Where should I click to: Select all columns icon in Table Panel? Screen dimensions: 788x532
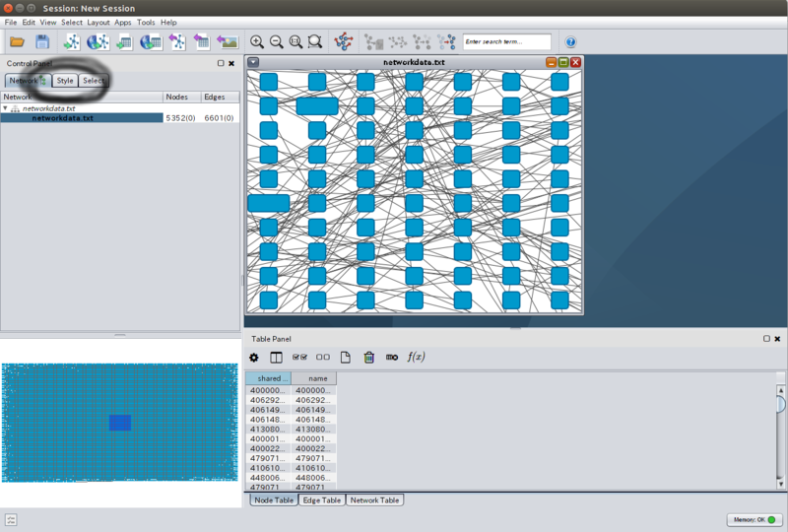click(x=299, y=357)
